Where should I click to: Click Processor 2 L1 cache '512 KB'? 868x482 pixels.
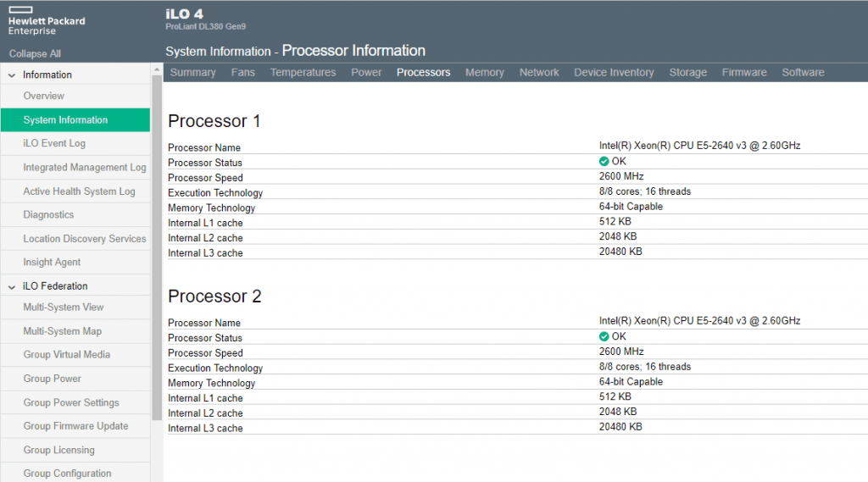click(615, 396)
